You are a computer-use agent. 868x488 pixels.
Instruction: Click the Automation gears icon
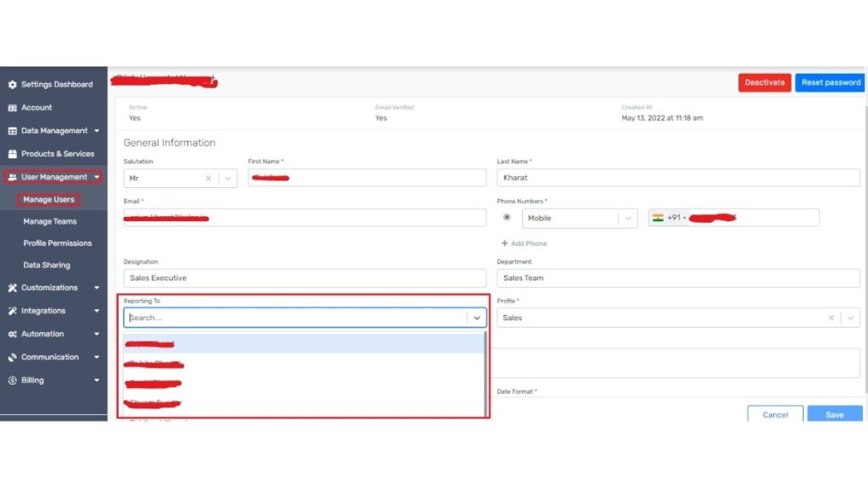(13, 334)
